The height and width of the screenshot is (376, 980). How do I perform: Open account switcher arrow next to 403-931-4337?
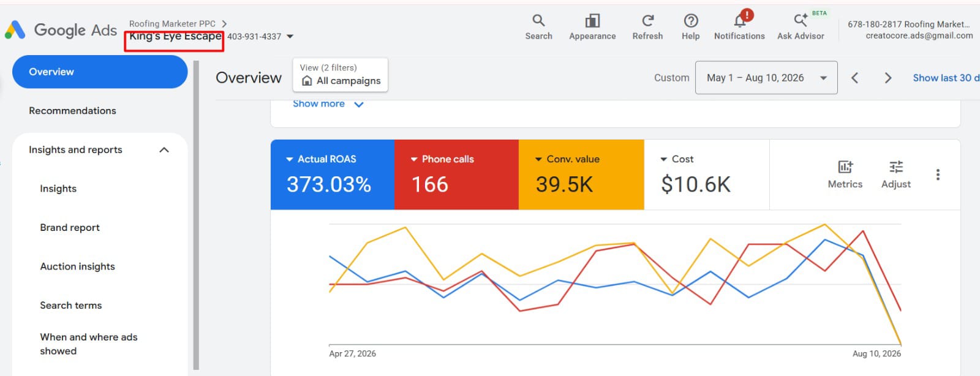coord(290,37)
